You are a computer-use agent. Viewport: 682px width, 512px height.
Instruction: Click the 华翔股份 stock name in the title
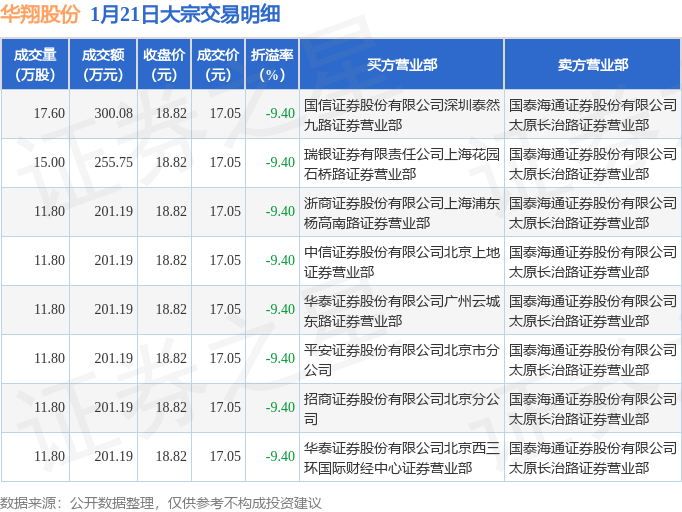(x=40, y=15)
